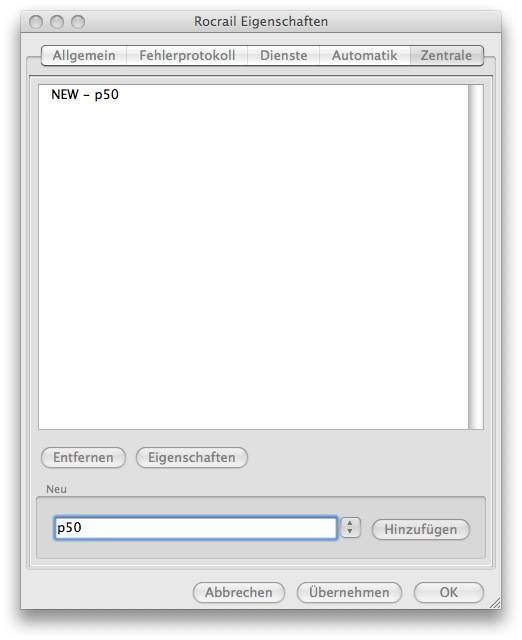Close the Rocrail Eigenschaften window
Viewport: 522px width, 640px height.
click(36, 22)
